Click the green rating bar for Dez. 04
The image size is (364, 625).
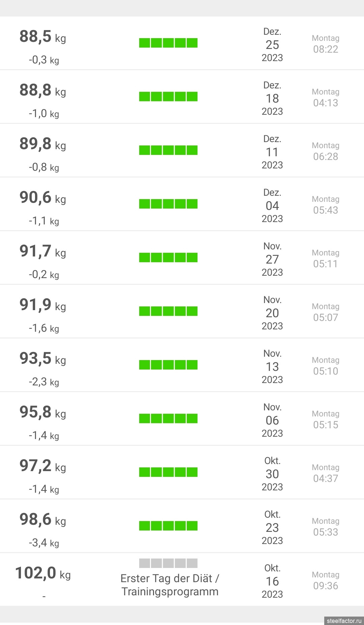(x=168, y=204)
